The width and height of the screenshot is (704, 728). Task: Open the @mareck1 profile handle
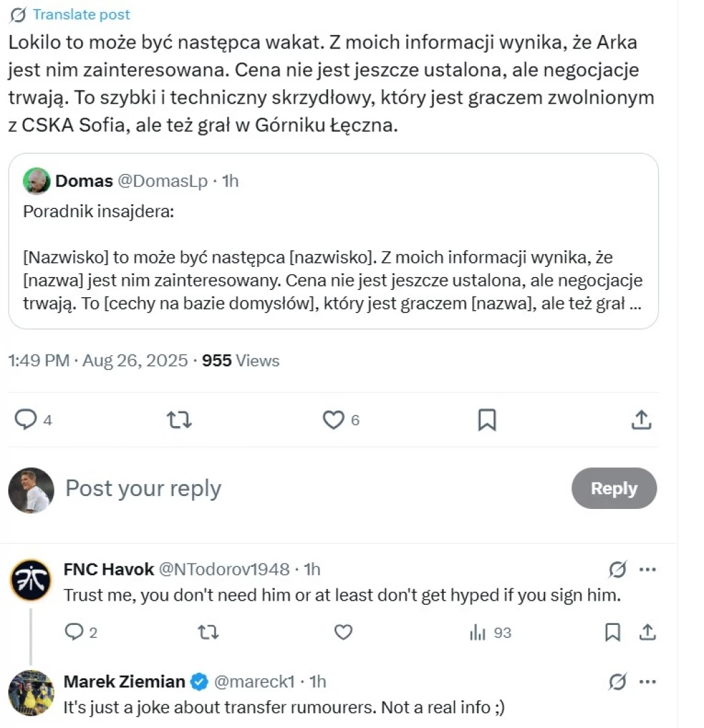(254, 681)
